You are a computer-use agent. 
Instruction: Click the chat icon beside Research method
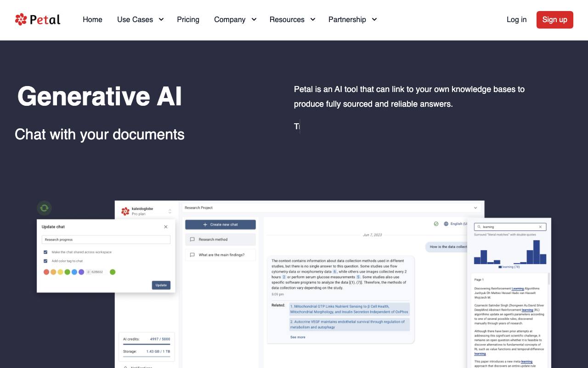[x=192, y=239]
